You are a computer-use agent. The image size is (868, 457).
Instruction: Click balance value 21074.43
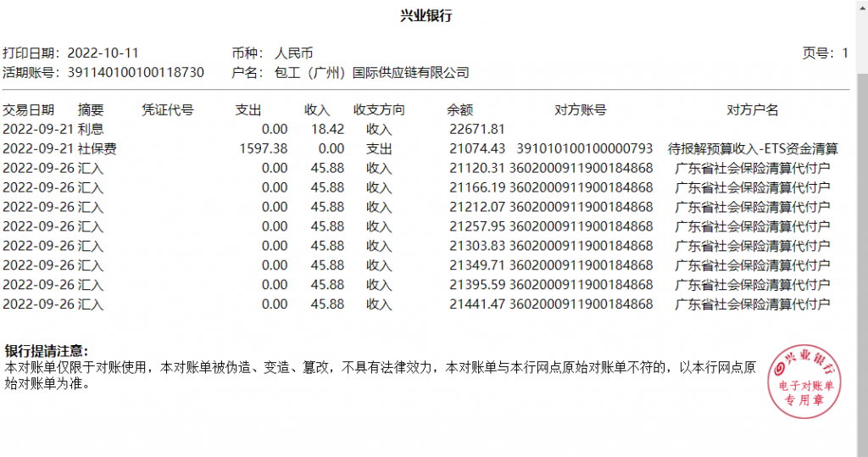tap(477, 149)
